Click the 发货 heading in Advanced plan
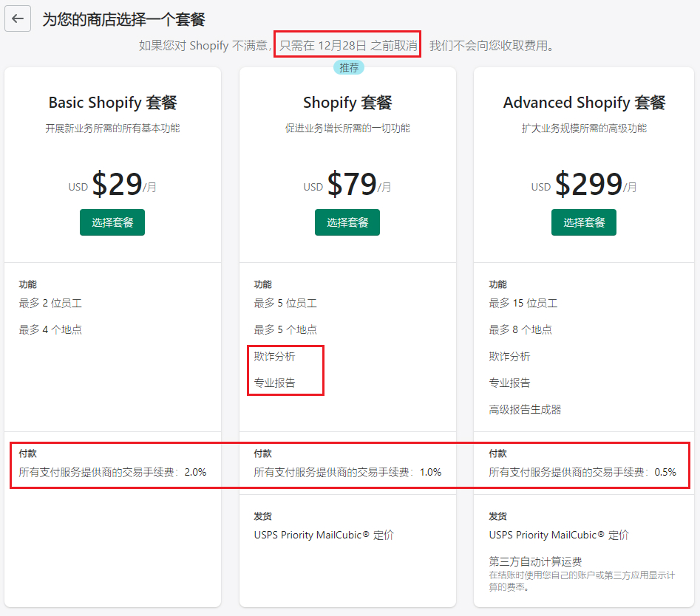This screenshot has width=700, height=616. tap(497, 516)
